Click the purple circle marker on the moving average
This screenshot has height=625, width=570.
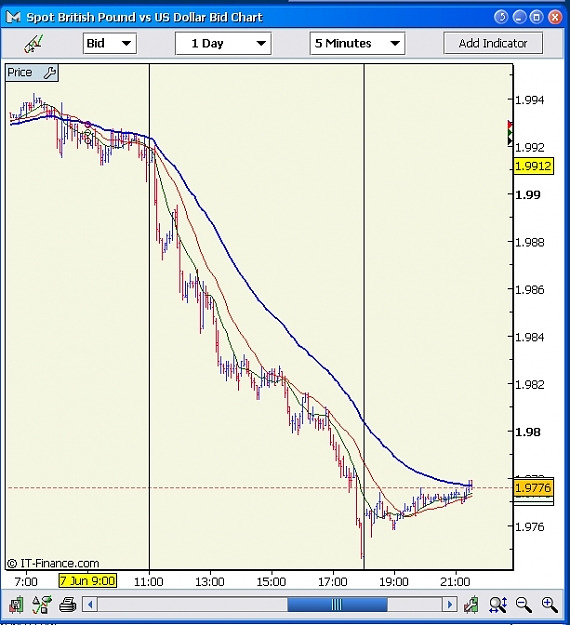point(88,124)
